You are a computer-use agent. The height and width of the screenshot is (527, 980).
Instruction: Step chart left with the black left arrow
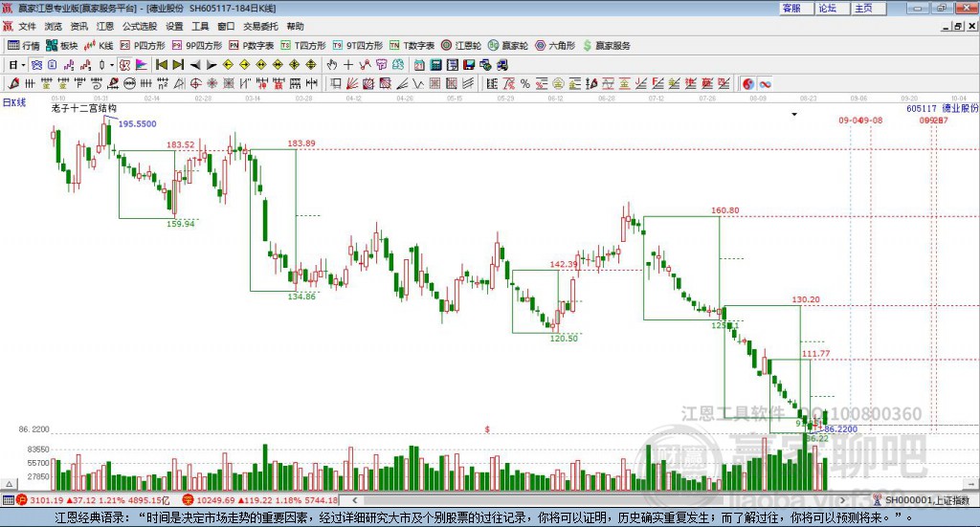point(195,65)
